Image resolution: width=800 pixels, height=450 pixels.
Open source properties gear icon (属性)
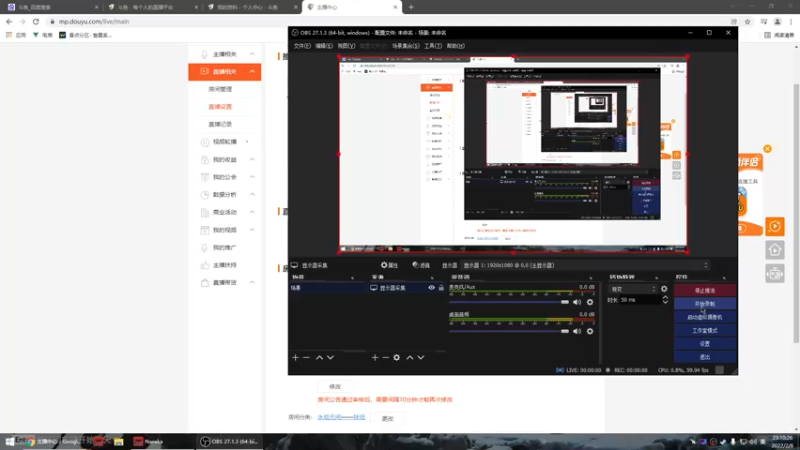pos(389,265)
